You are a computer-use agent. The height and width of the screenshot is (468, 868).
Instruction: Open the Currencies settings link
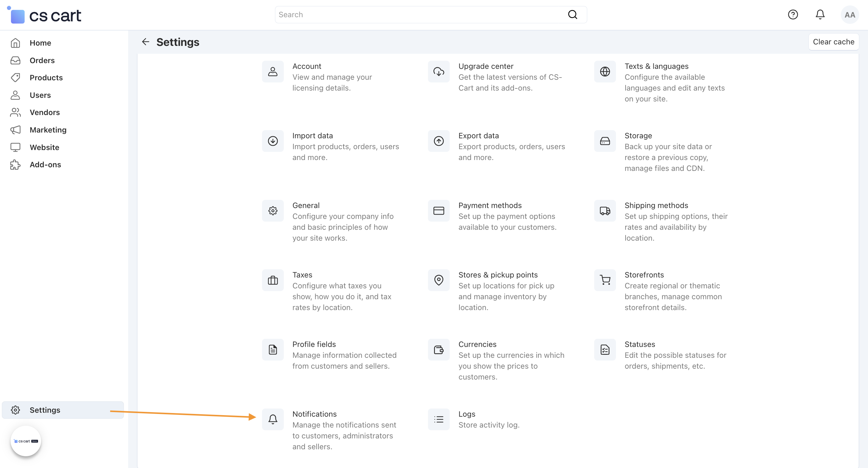point(477,344)
